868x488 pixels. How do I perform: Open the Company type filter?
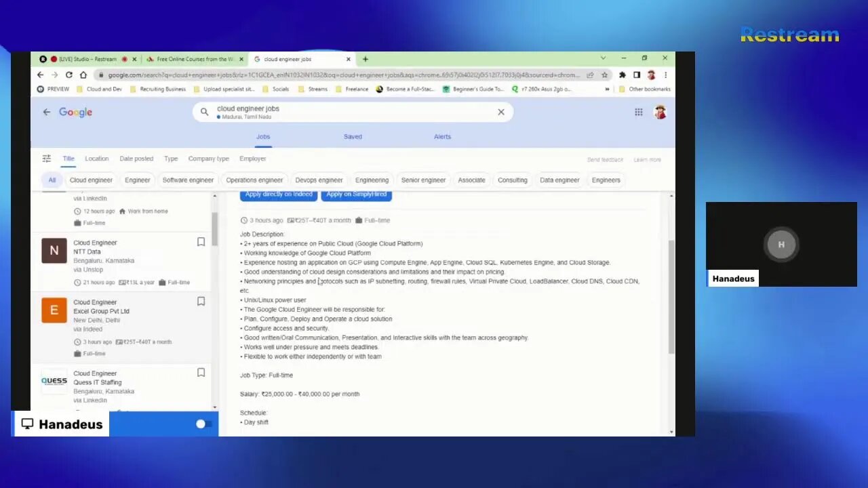click(208, 159)
